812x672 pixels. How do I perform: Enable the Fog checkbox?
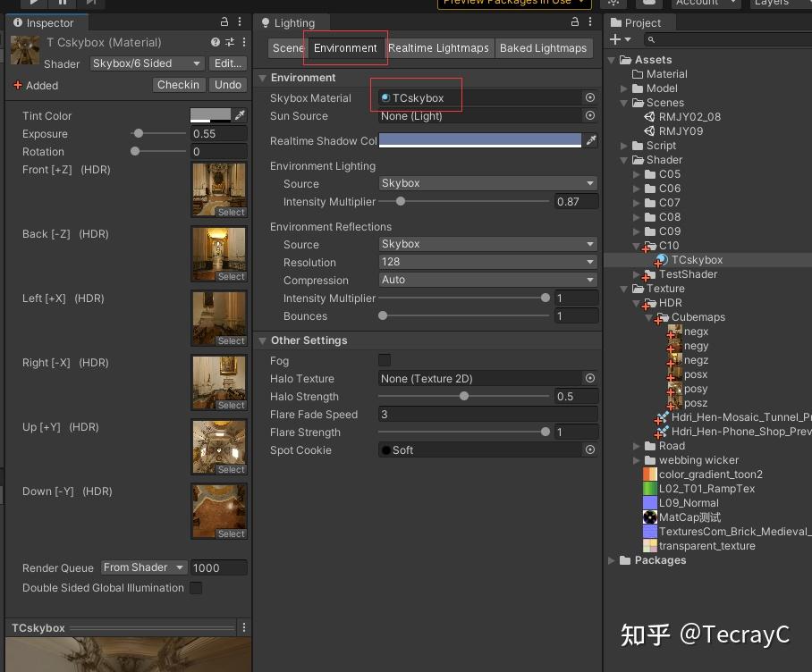[x=385, y=359]
